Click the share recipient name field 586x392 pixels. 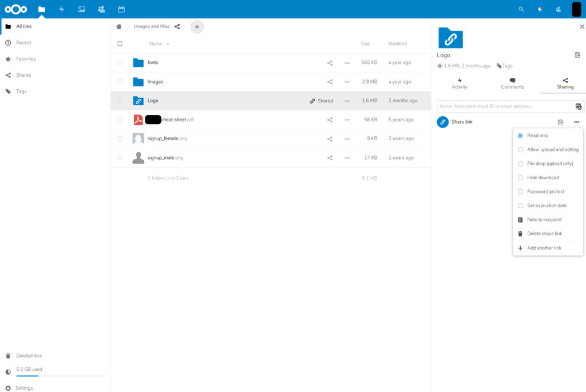point(505,106)
